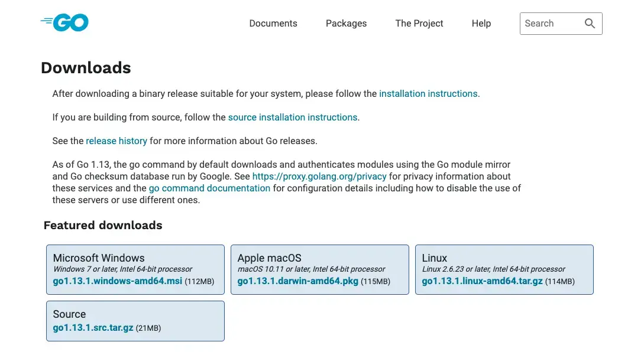Download go1.13.1.src.tar.gz source archive
The image size is (644, 355).
pyautogui.click(x=93, y=328)
